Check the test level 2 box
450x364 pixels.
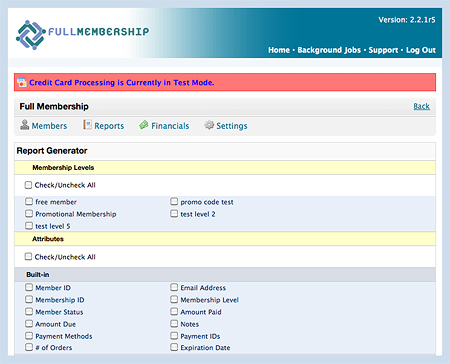click(x=174, y=213)
